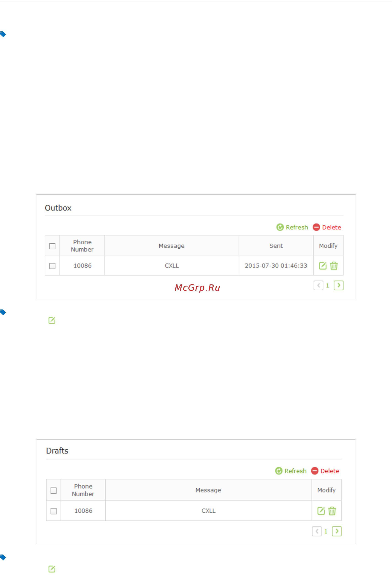Image resolution: width=392 pixels, height=575 pixels.
Task: Click the Message column header in Drafts
Action: pos(208,490)
